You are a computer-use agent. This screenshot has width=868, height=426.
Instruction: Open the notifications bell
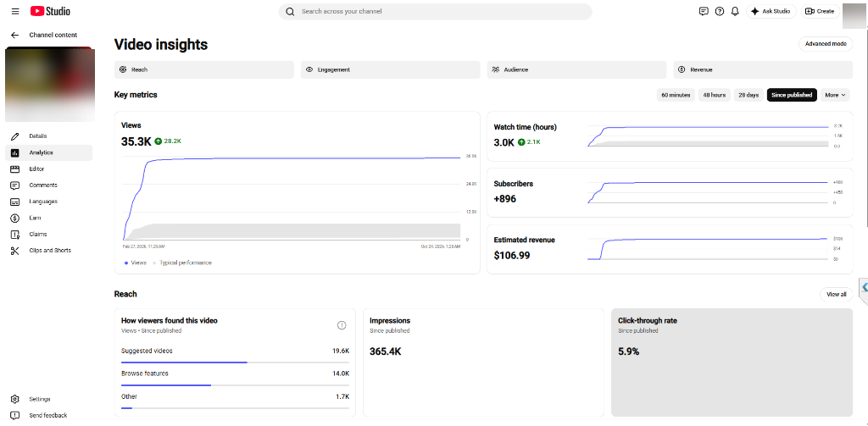(x=735, y=11)
